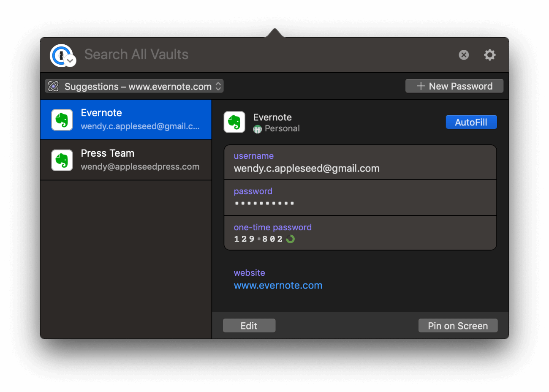The image size is (549, 392).
Task: Open the account menu via the logo chevron
Action: (70, 61)
